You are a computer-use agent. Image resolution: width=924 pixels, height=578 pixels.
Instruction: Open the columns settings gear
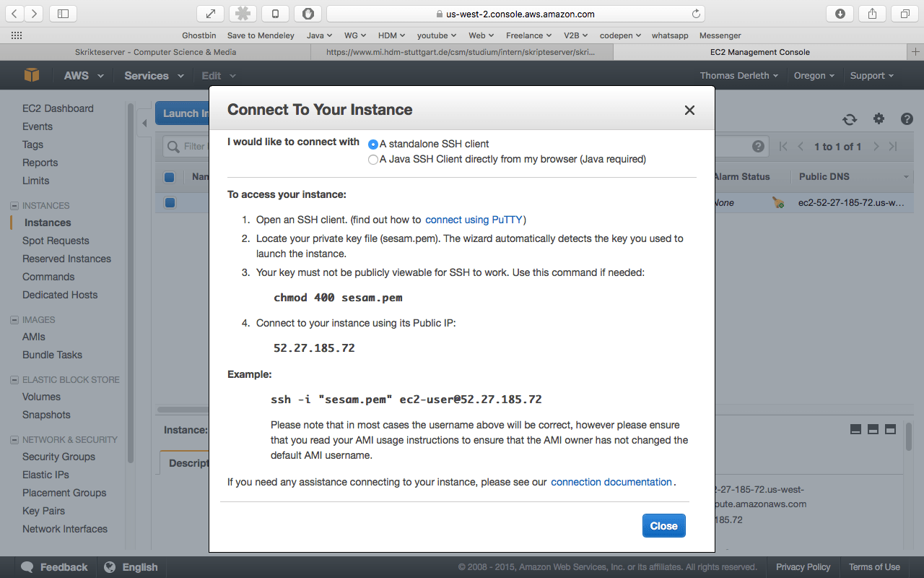click(x=879, y=119)
